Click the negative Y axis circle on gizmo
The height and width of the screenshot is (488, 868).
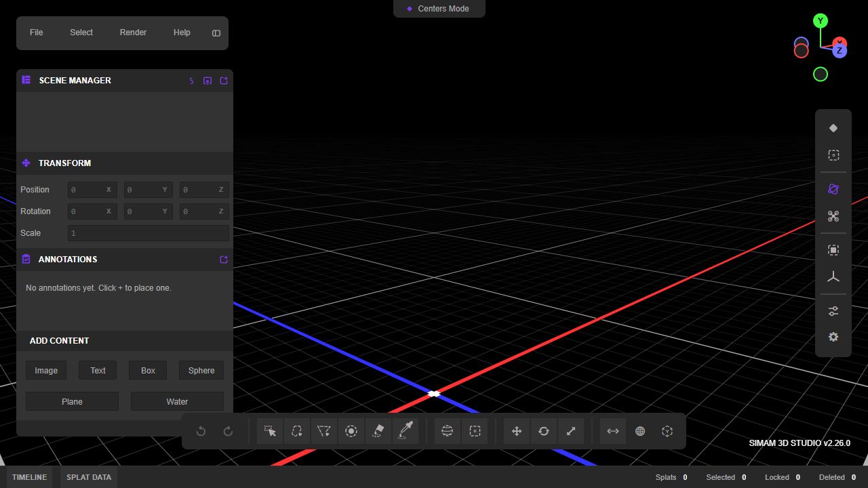(x=821, y=75)
